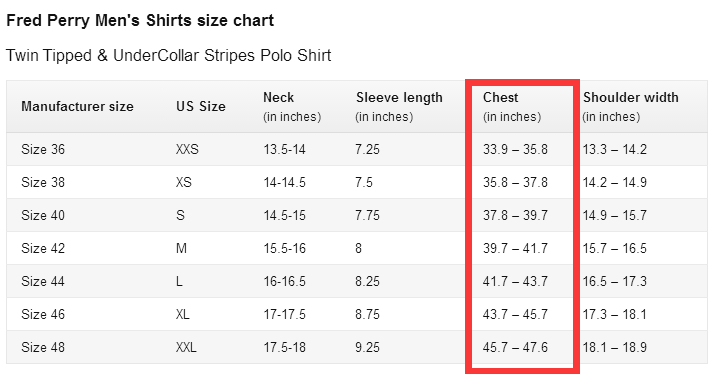Select neck value 15.5-16

click(284, 248)
